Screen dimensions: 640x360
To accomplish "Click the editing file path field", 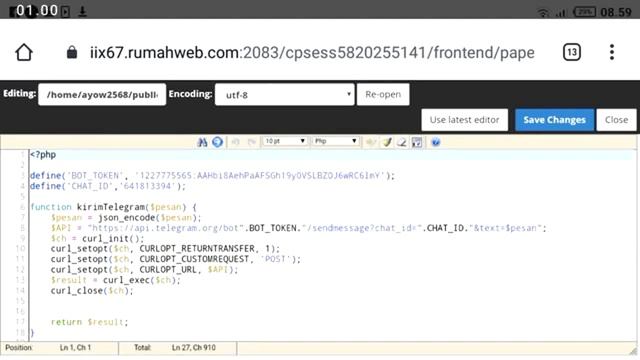I will 102,95.
